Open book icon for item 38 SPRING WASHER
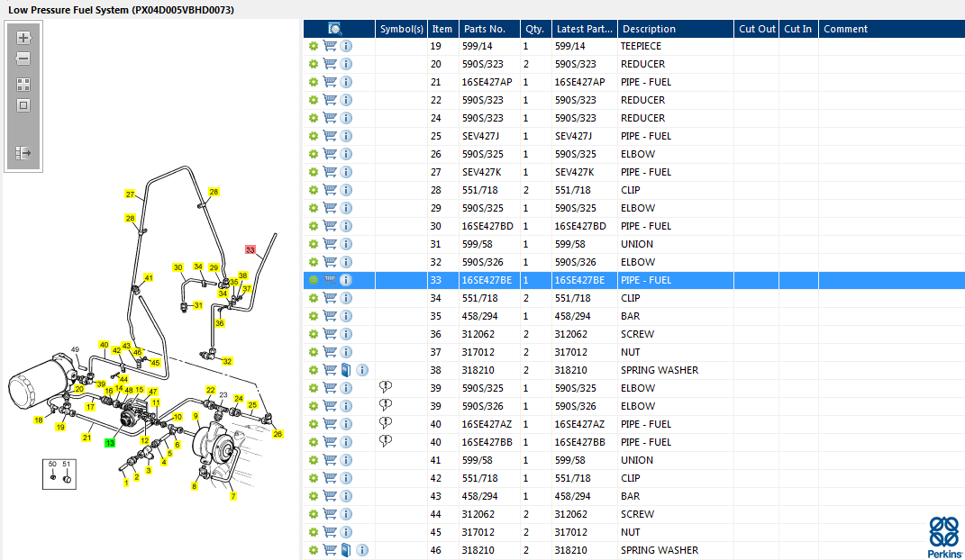The image size is (965, 560). (346, 370)
